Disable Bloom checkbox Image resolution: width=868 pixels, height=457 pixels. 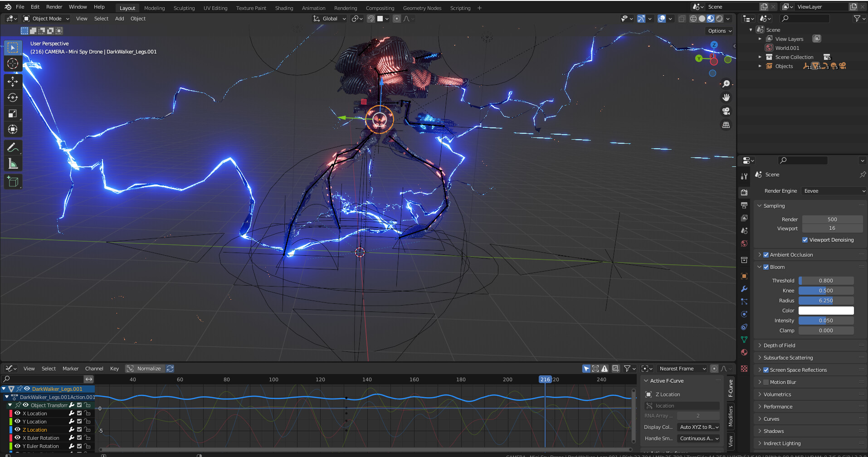[766, 267]
